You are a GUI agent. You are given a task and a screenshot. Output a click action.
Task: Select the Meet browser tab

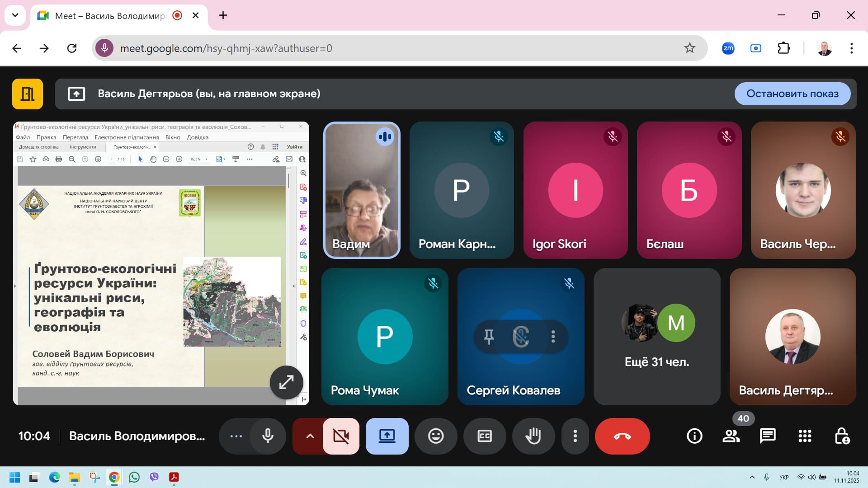[108, 16]
